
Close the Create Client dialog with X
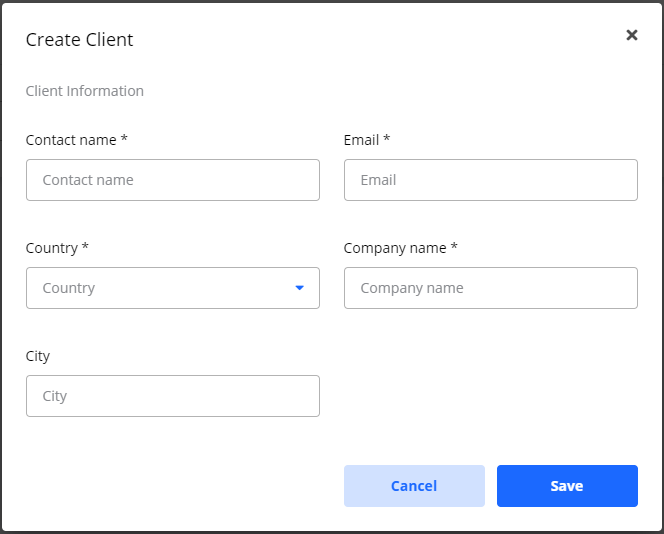click(x=631, y=35)
